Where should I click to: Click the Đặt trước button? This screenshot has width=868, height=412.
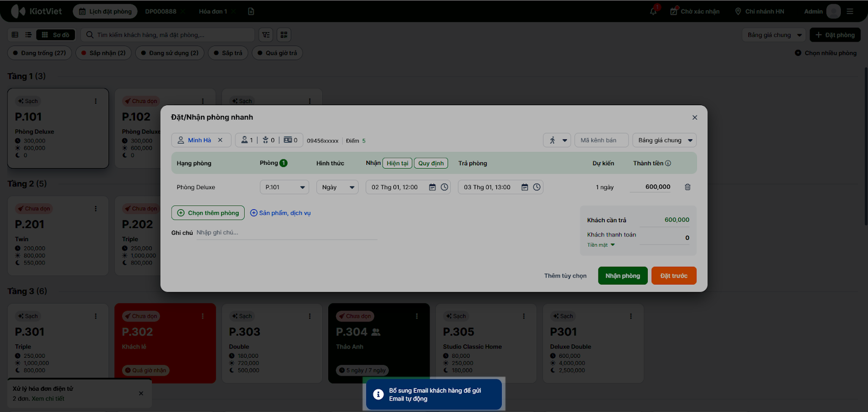point(674,276)
